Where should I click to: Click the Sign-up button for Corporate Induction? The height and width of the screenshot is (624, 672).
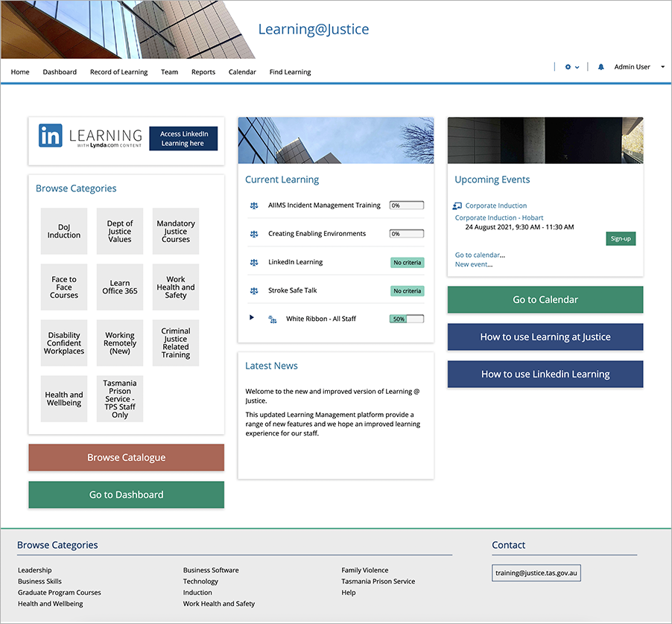pyautogui.click(x=621, y=238)
